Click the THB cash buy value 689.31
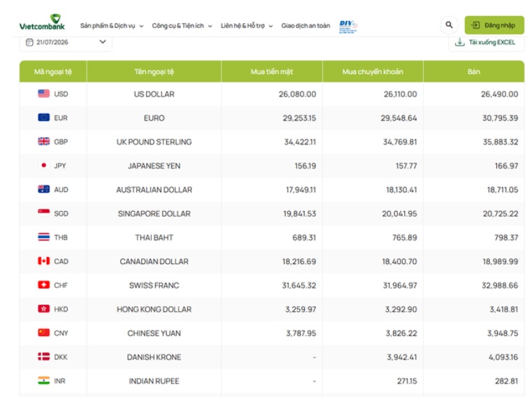 point(304,238)
